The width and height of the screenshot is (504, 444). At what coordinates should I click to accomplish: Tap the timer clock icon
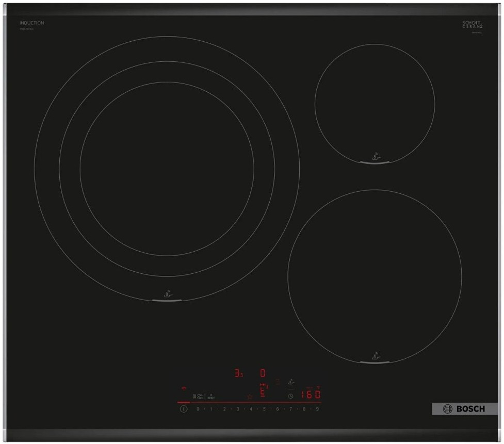(290, 396)
